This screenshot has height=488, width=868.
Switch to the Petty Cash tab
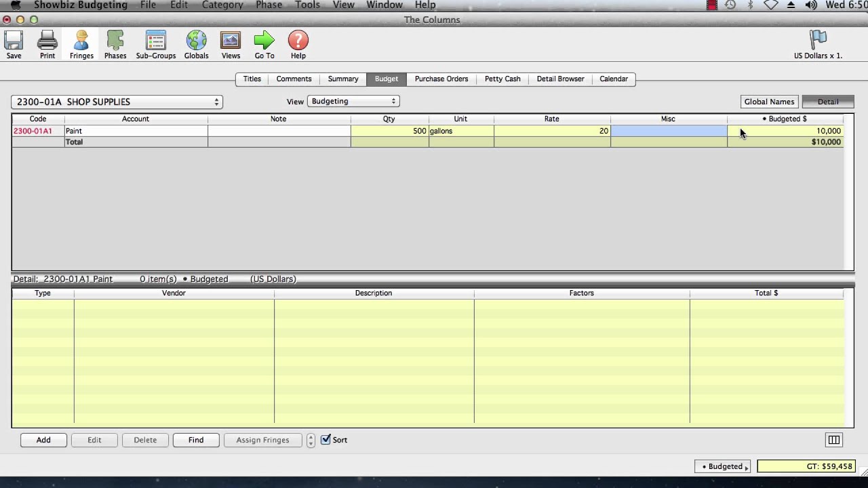[x=502, y=79]
